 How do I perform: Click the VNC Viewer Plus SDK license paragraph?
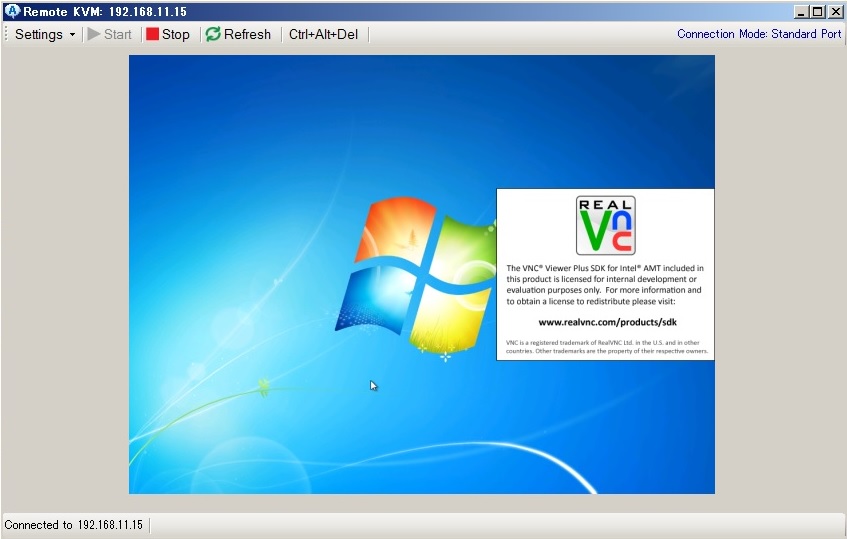[604, 285]
